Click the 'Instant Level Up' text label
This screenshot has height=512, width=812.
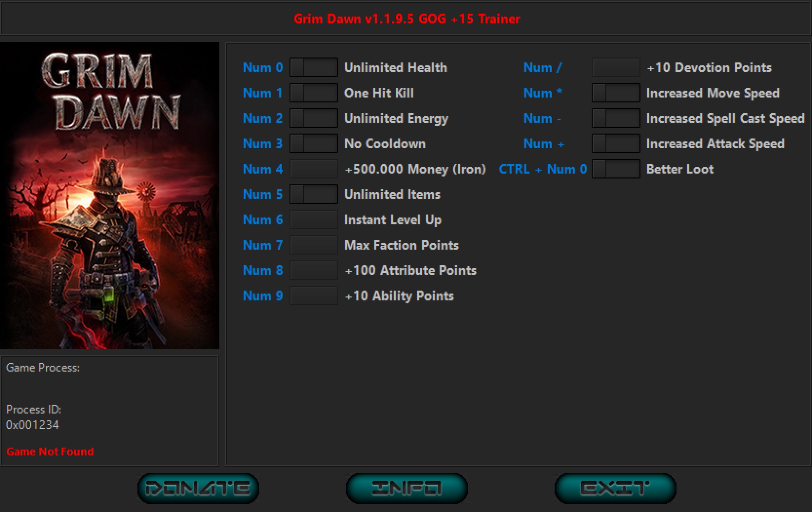coord(393,220)
